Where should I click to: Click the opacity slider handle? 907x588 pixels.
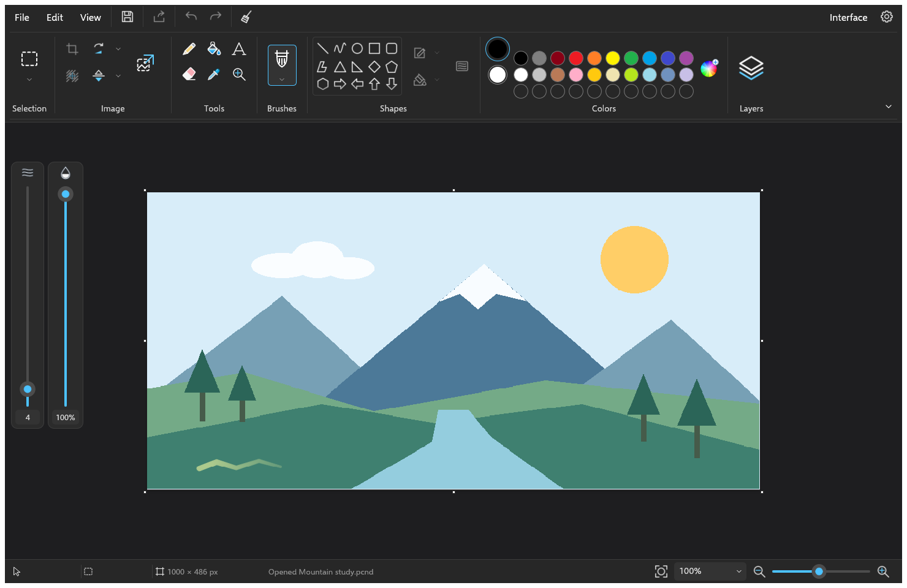66,194
